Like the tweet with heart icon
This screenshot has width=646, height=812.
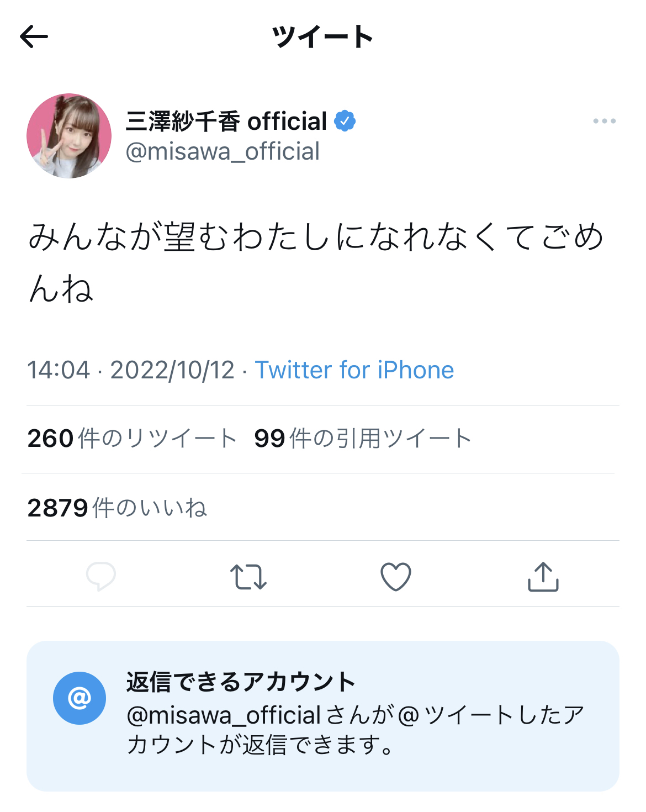click(396, 577)
